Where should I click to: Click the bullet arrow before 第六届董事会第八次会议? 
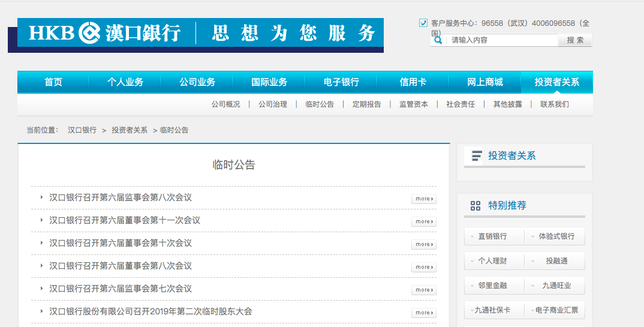click(41, 266)
